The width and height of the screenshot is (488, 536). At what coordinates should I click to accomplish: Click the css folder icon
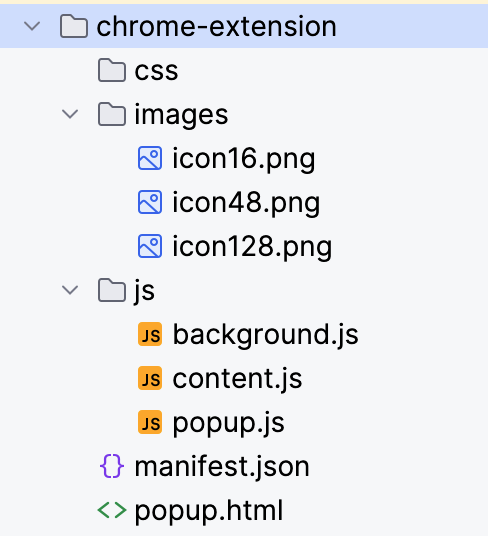coord(112,70)
